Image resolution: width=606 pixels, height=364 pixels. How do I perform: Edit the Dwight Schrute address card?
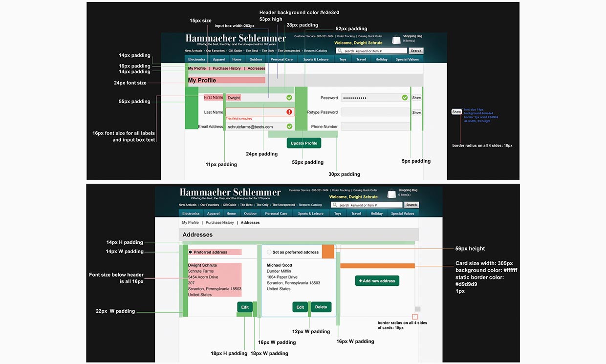pos(245,307)
